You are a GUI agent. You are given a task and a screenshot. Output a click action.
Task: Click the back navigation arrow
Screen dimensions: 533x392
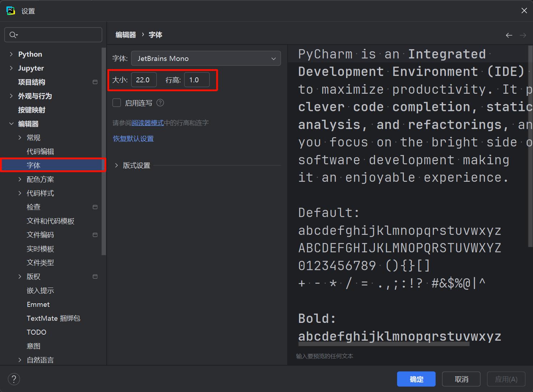[x=509, y=35]
